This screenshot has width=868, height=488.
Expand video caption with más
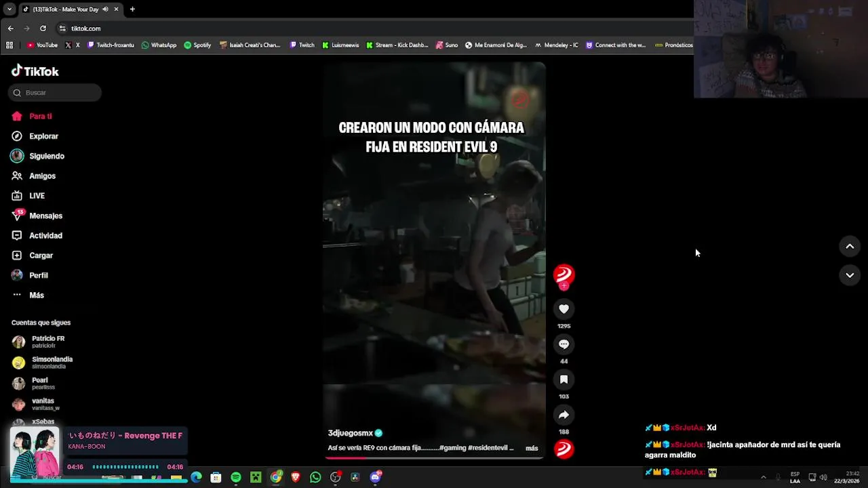click(532, 448)
